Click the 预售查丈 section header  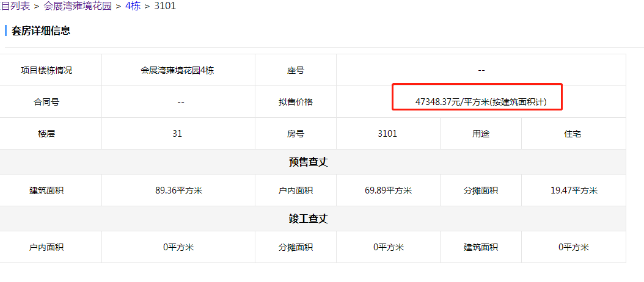309,162
